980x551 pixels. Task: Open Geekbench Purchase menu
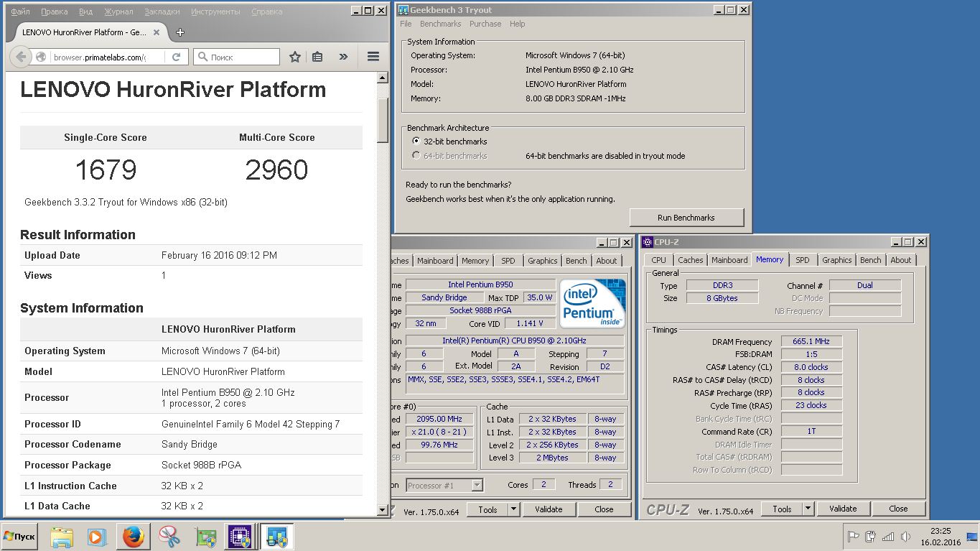(485, 24)
